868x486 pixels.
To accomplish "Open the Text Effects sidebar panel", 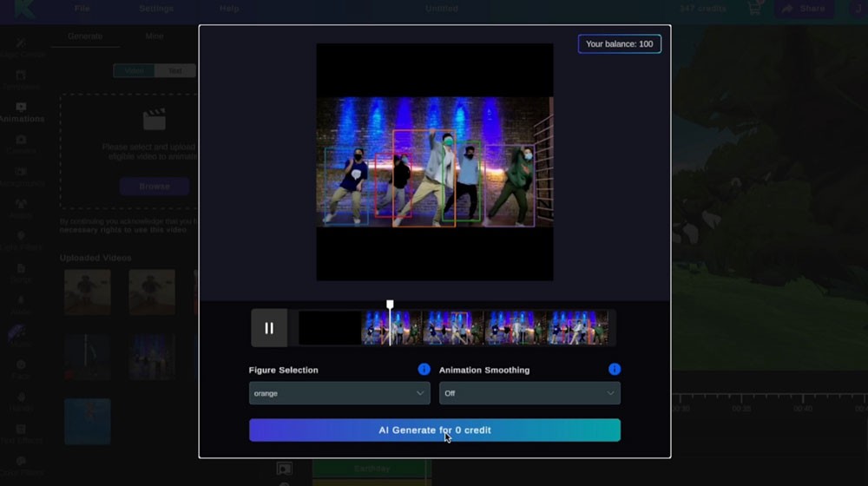I will point(21,435).
